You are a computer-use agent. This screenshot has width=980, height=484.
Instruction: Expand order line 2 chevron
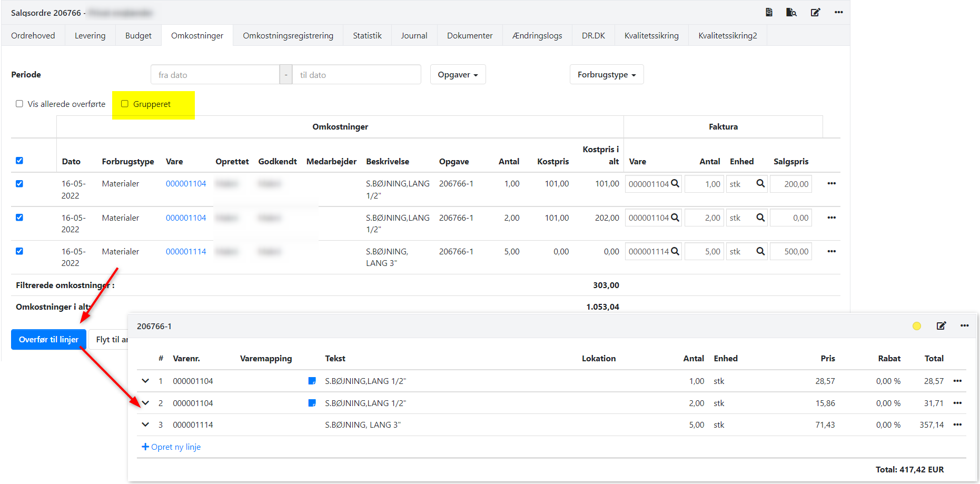(145, 403)
